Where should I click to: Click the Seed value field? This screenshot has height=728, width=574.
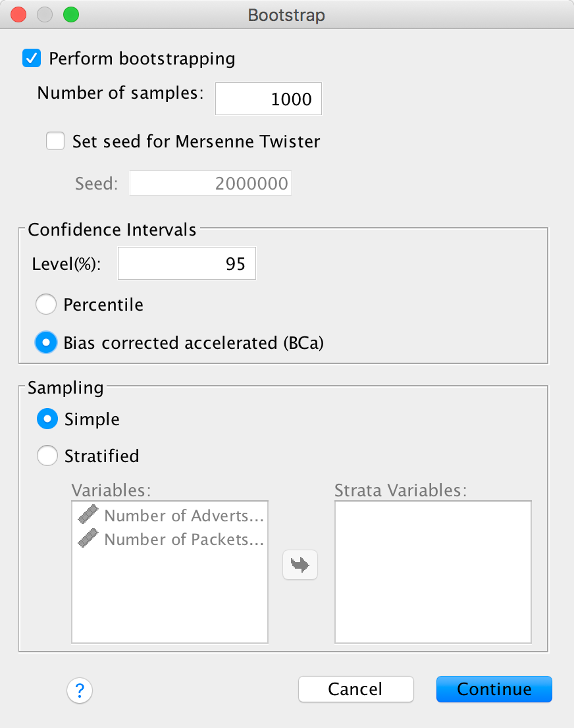(x=211, y=183)
